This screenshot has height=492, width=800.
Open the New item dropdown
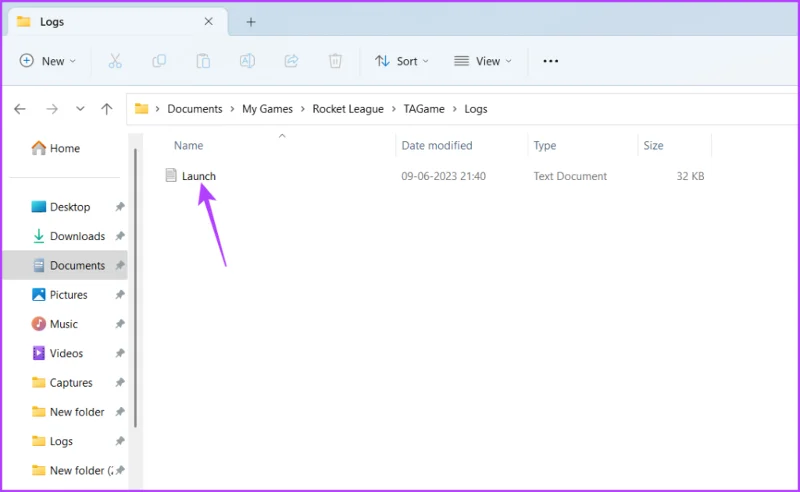tap(47, 61)
